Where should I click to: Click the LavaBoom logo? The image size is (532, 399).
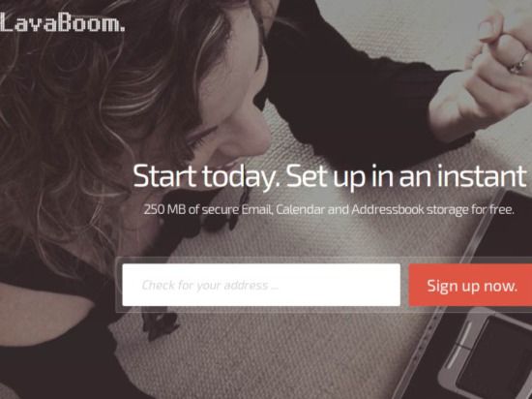(x=63, y=22)
